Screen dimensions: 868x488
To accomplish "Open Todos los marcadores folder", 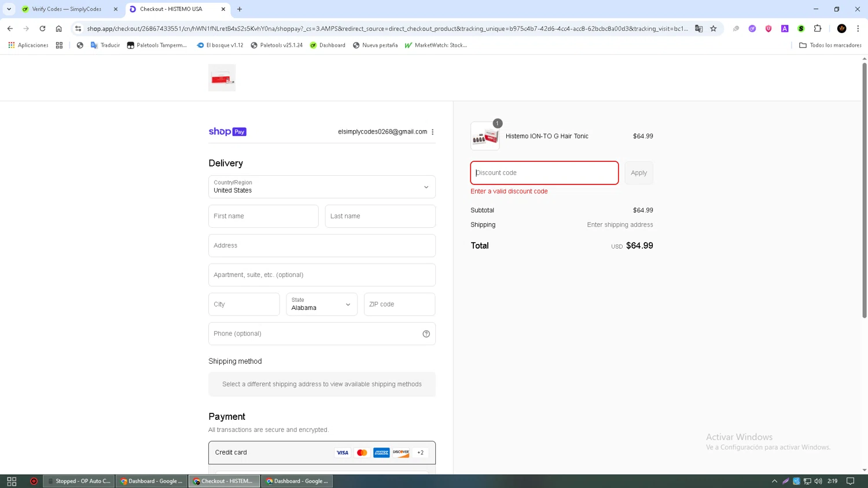I will tap(830, 45).
